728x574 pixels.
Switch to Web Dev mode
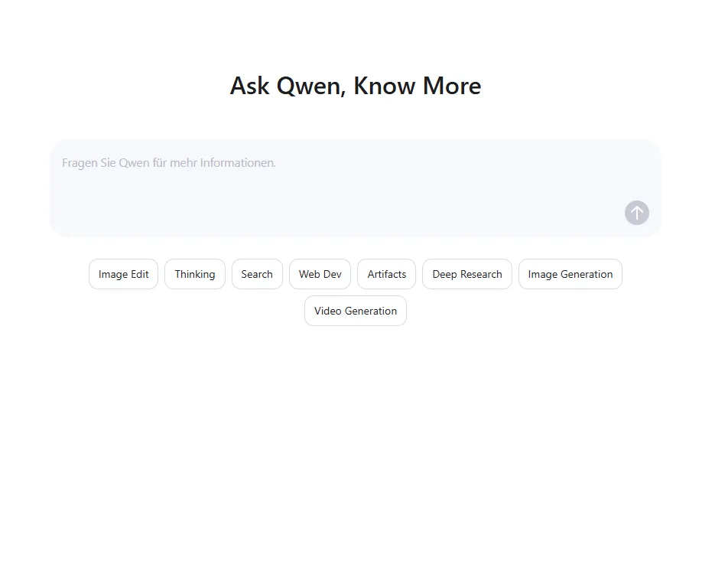(320, 274)
